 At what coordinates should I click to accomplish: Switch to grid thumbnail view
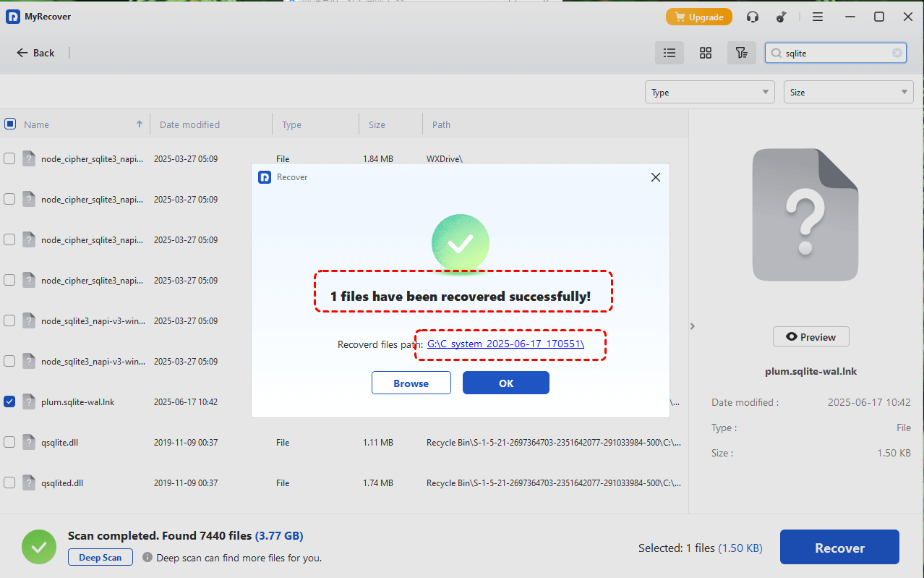(706, 53)
